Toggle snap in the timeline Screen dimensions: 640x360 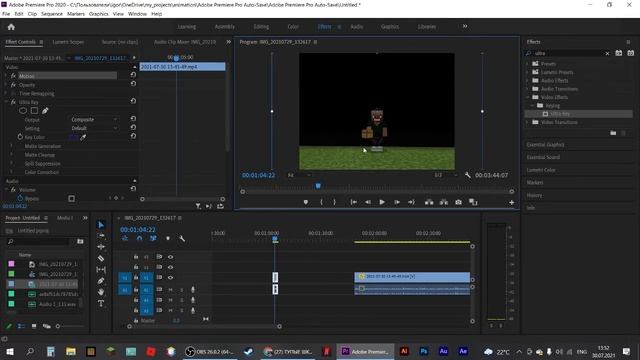coord(139,238)
